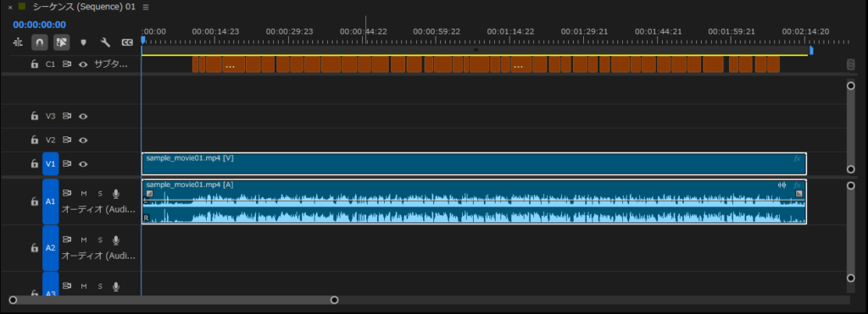
Task: Click the right handle of horizontal zoom scrollbar
Action: 334,300
